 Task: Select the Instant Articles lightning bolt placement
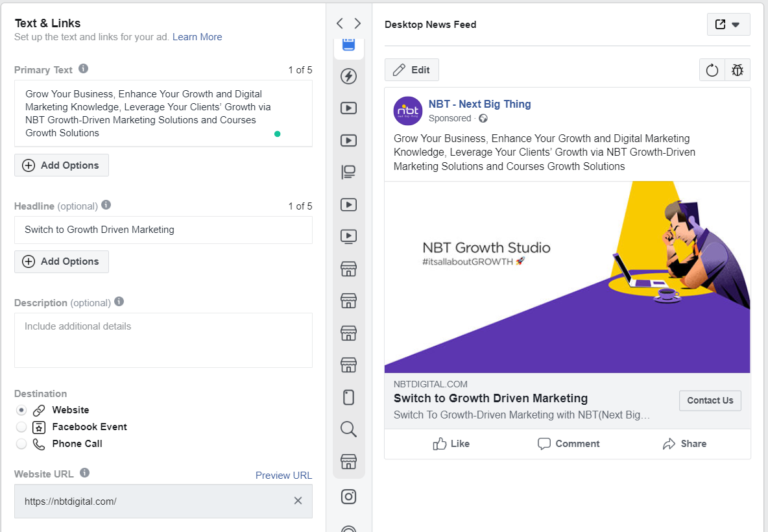click(x=349, y=76)
